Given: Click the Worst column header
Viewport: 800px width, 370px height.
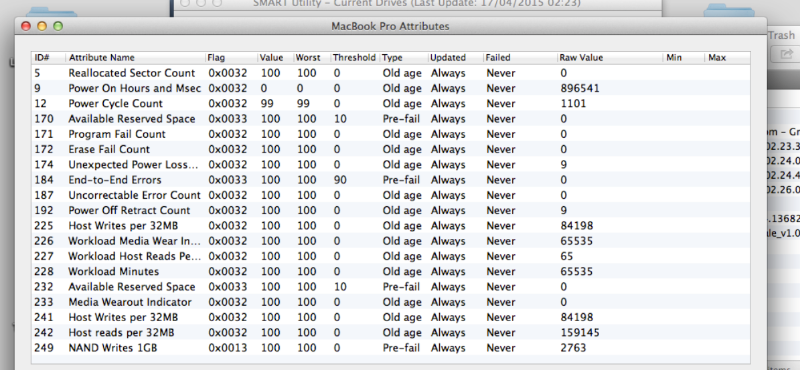Looking at the screenshot, I should coord(311,58).
